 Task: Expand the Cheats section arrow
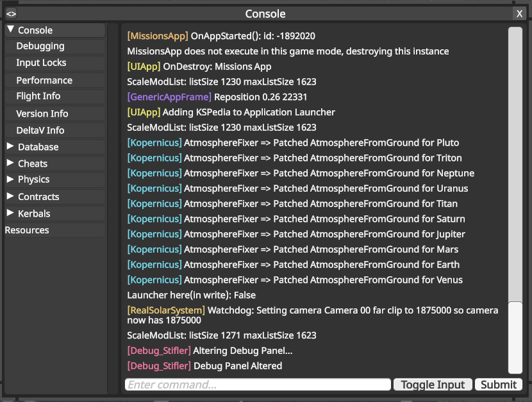point(10,163)
